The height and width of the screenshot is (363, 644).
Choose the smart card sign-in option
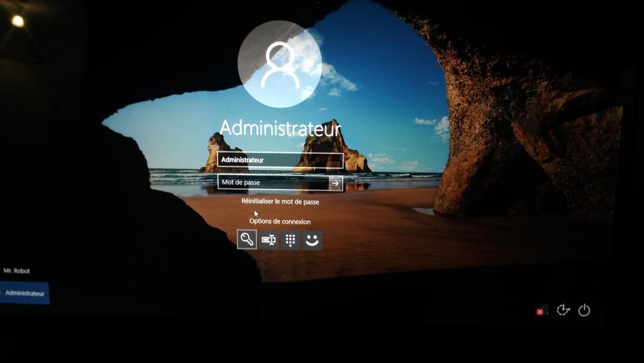point(269,240)
